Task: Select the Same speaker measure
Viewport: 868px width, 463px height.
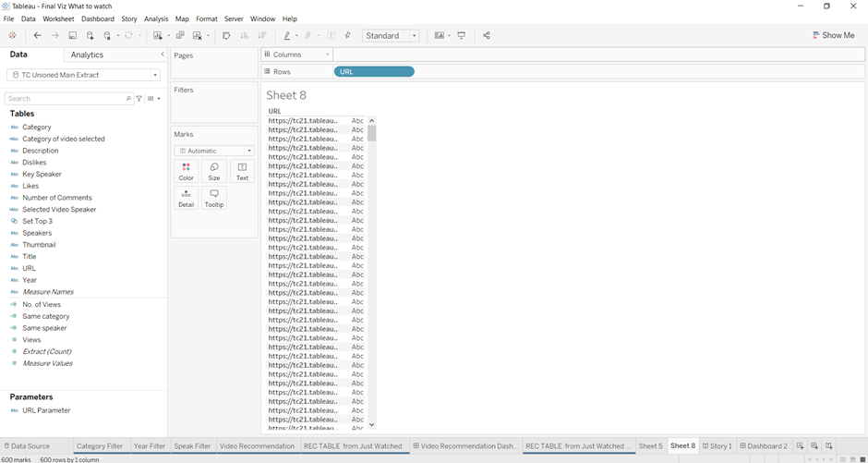Action: tap(44, 328)
